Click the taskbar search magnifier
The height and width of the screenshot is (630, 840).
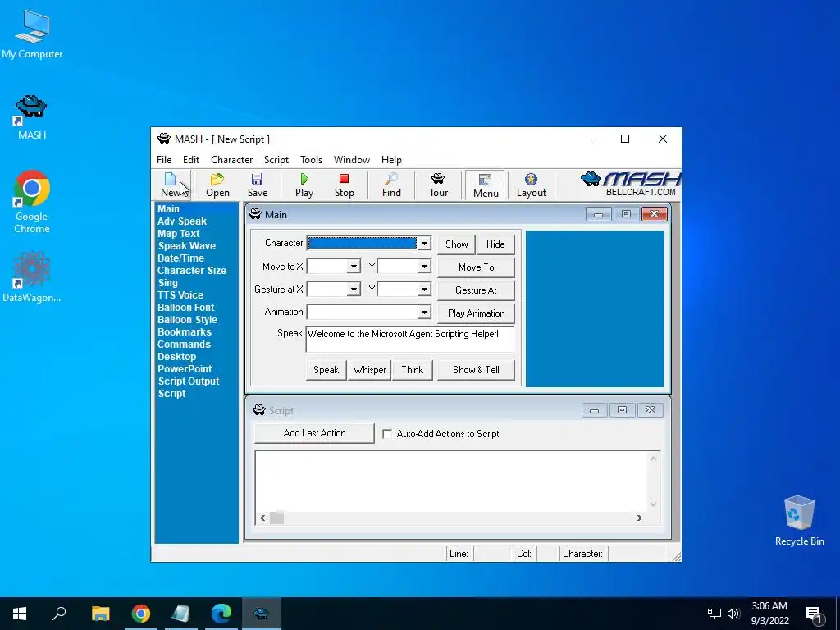pyautogui.click(x=59, y=614)
